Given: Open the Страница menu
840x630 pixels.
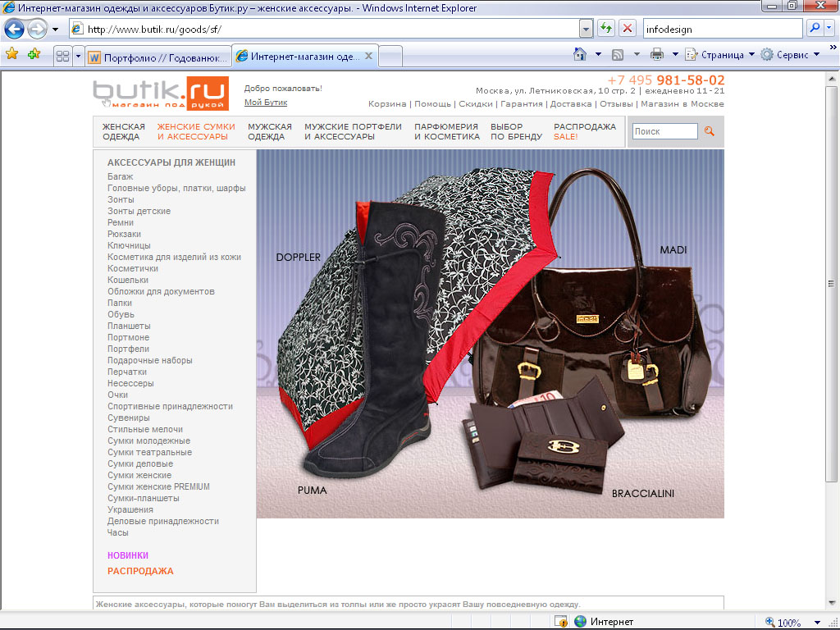Looking at the screenshot, I should 720,55.
